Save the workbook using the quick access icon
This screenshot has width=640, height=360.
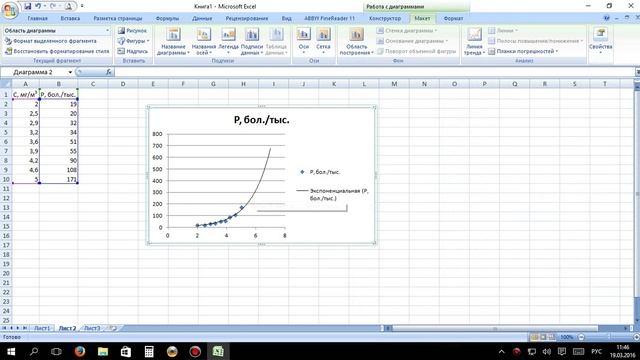coord(27,6)
